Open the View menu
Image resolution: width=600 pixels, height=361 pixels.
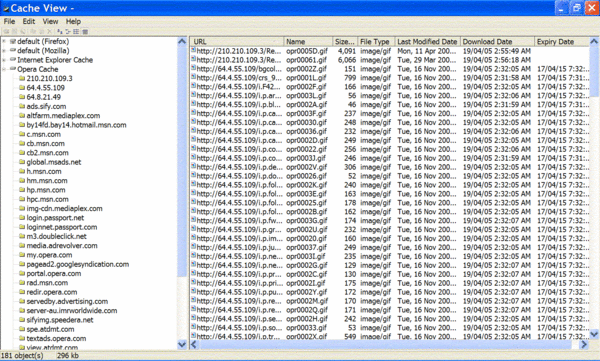50,21
